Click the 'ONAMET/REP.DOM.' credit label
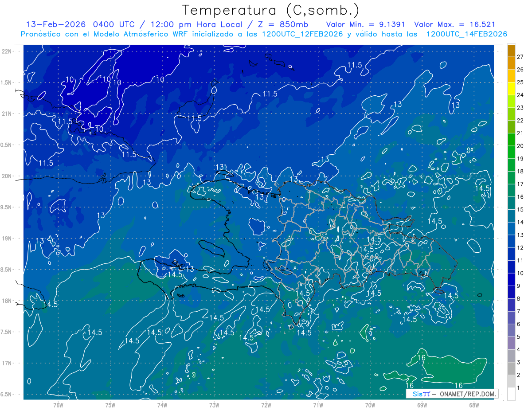Screen dimensions: 532x411 pos(467,394)
